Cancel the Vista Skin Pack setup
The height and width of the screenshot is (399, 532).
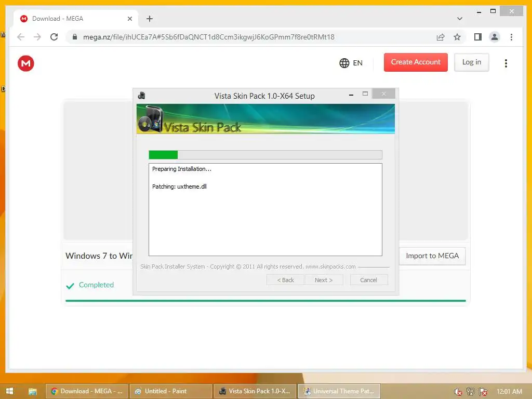click(368, 280)
